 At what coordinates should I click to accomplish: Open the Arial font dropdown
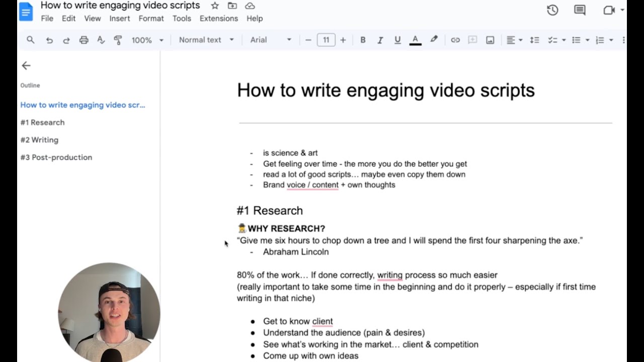(271, 40)
